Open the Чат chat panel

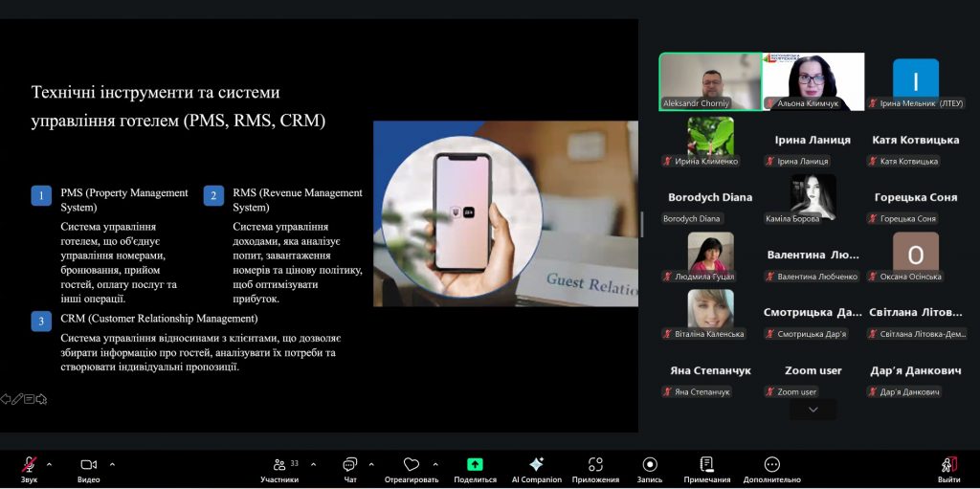tap(349, 465)
